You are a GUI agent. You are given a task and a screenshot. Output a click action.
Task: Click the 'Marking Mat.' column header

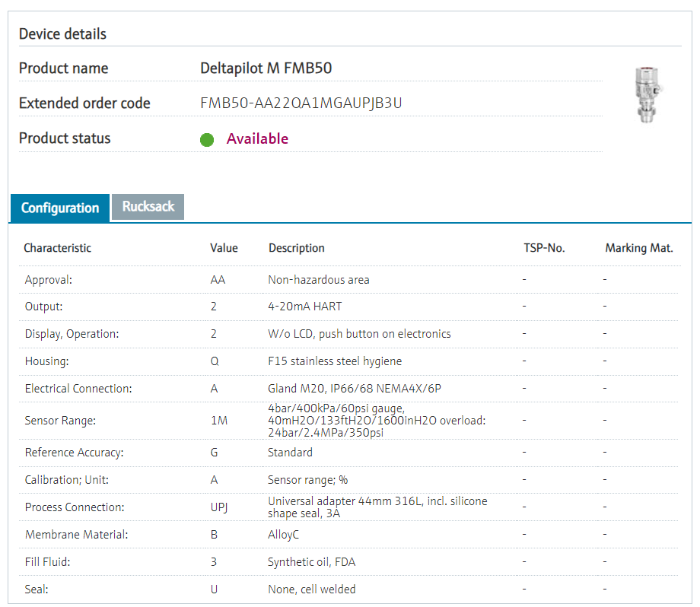click(639, 248)
